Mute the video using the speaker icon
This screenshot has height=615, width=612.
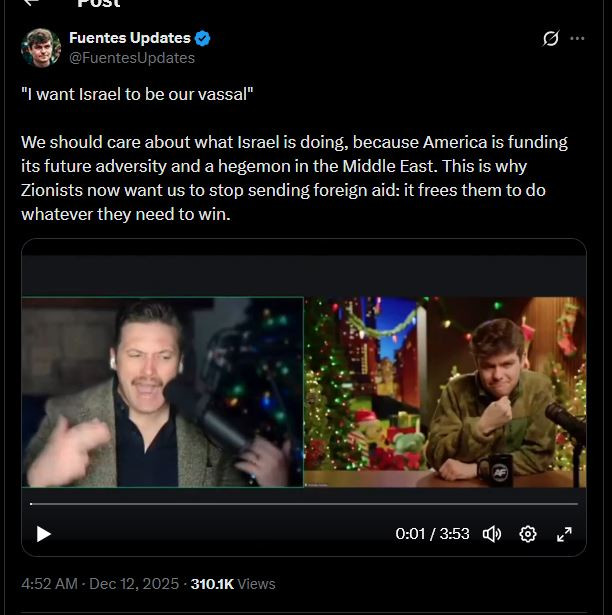point(492,534)
